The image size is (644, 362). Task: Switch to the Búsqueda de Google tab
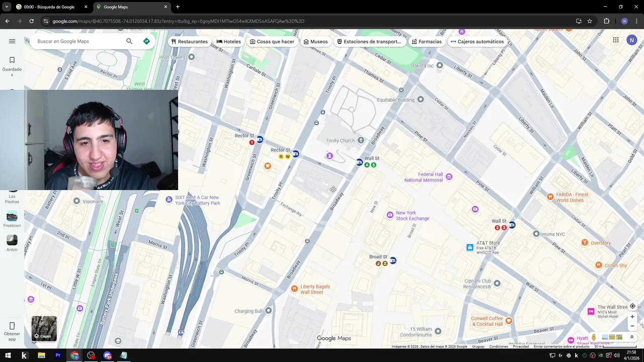[x=49, y=7]
